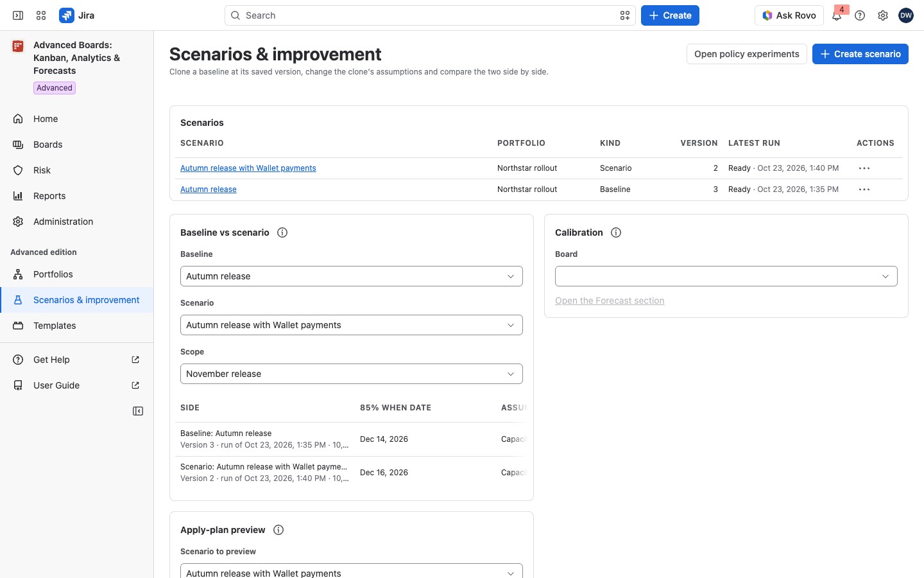Click the Advanced edition badge

(x=55, y=88)
